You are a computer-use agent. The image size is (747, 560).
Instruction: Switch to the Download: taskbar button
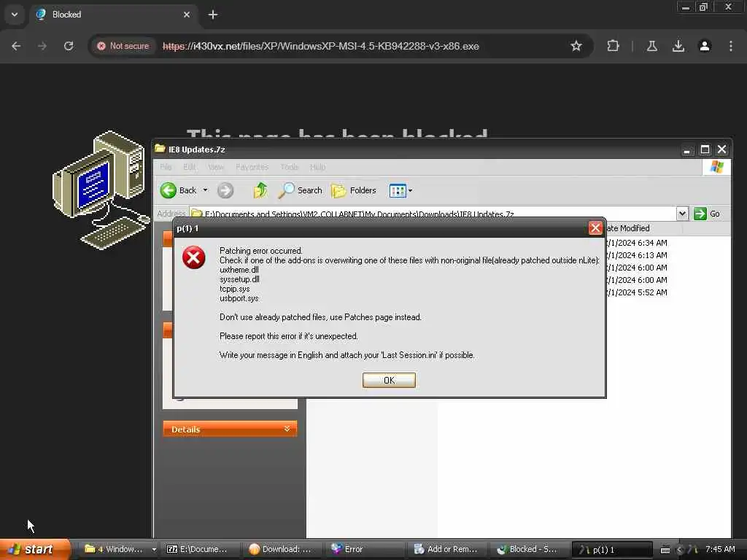(282, 549)
